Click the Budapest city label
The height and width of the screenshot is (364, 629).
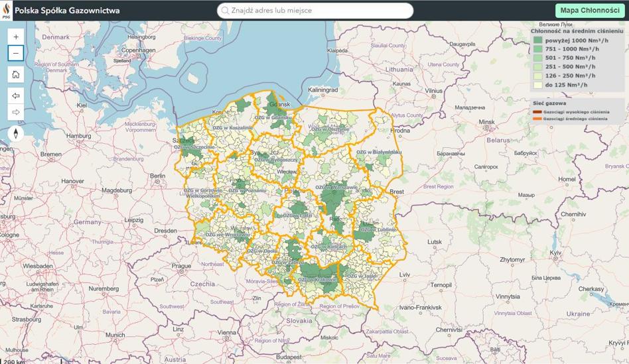[289, 357]
